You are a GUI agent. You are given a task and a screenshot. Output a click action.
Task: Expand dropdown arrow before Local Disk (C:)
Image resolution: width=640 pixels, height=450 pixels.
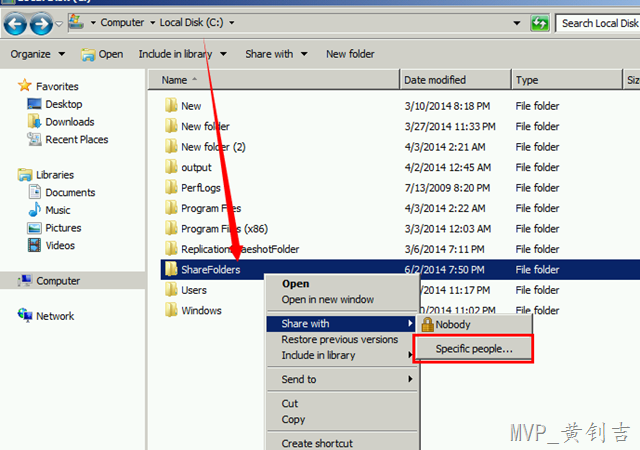[x=152, y=22]
